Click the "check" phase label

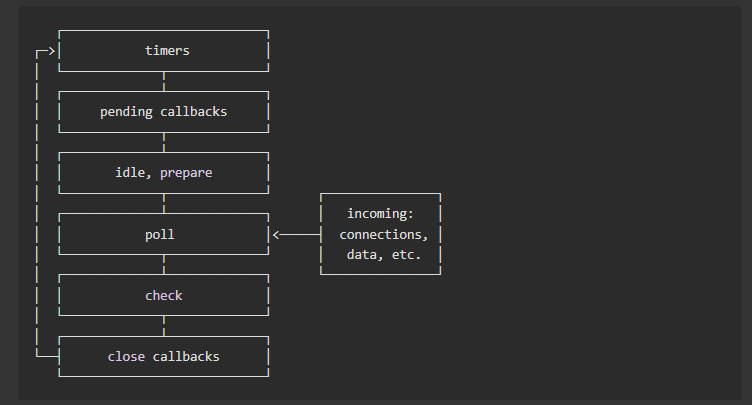pos(164,295)
